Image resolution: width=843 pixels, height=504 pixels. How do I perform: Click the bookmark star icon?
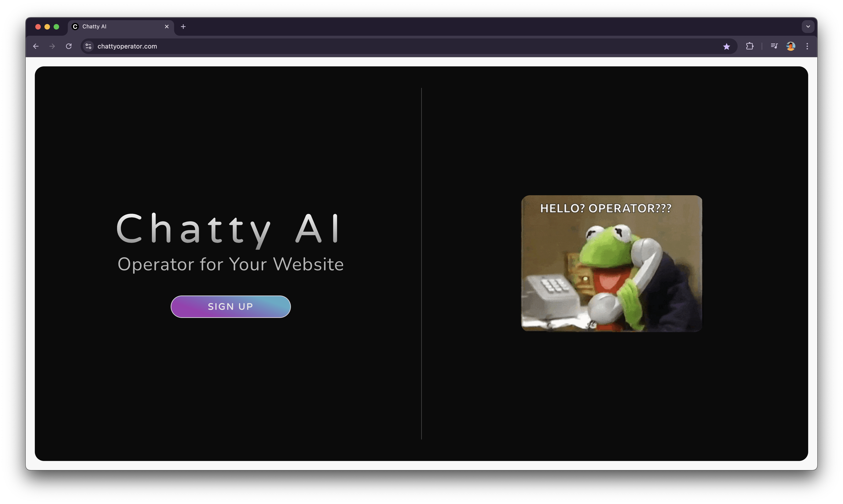(x=726, y=46)
